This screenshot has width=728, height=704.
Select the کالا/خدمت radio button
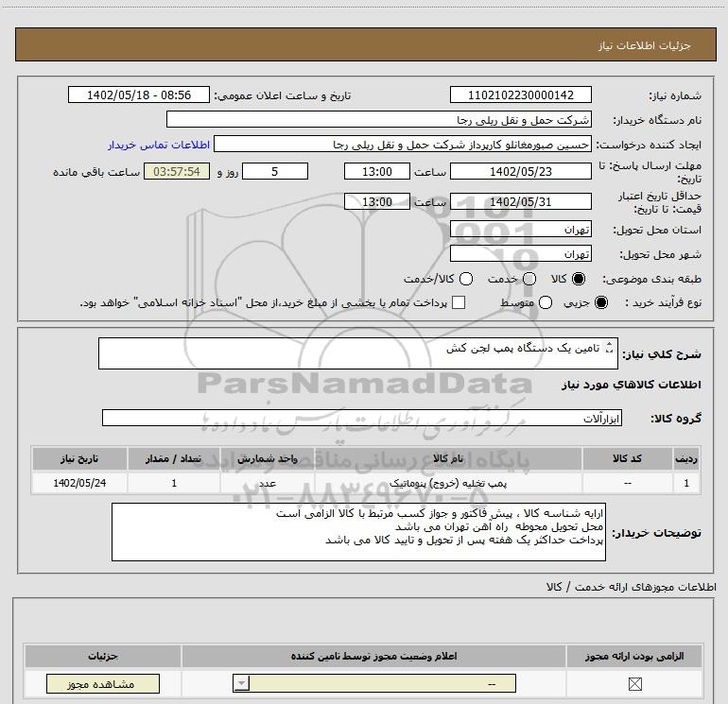[x=466, y=279]
